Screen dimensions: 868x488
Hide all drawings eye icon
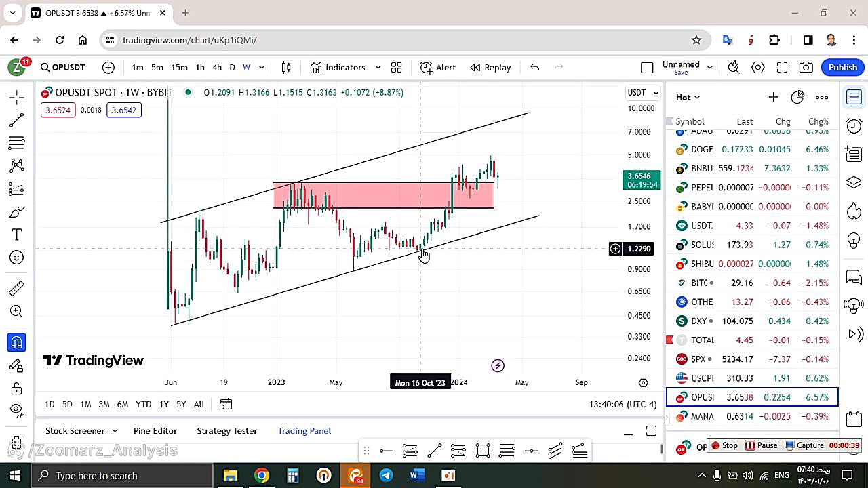pos(17,409)
